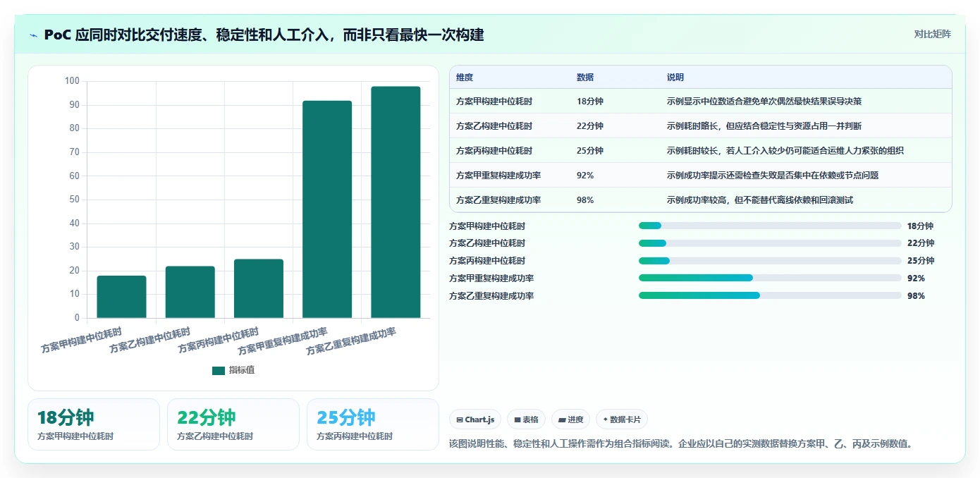Open the 表格 chip
Viewport: 980px width, 478px height.
[x=526, y=419]
